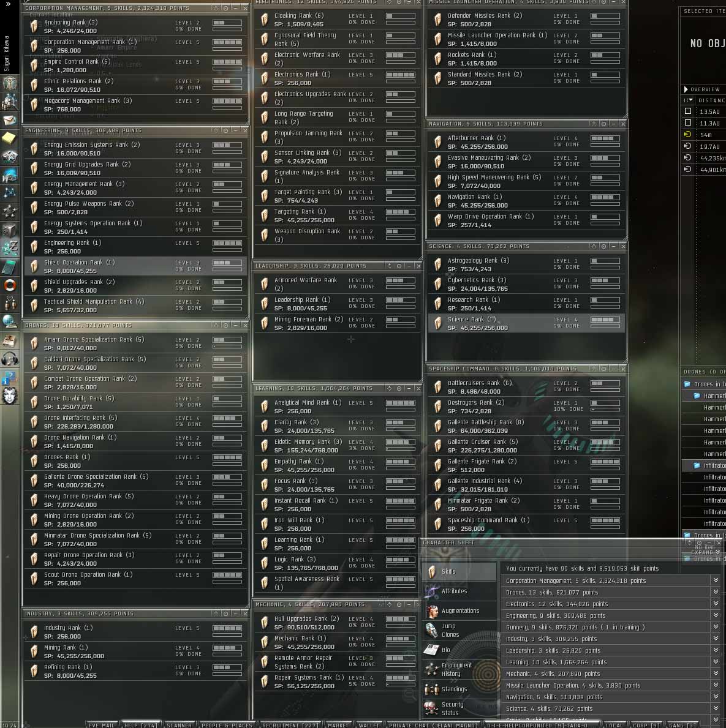726x728 pixels.
Task: Open the grey cube assets icon
Action: click(10, 230)
